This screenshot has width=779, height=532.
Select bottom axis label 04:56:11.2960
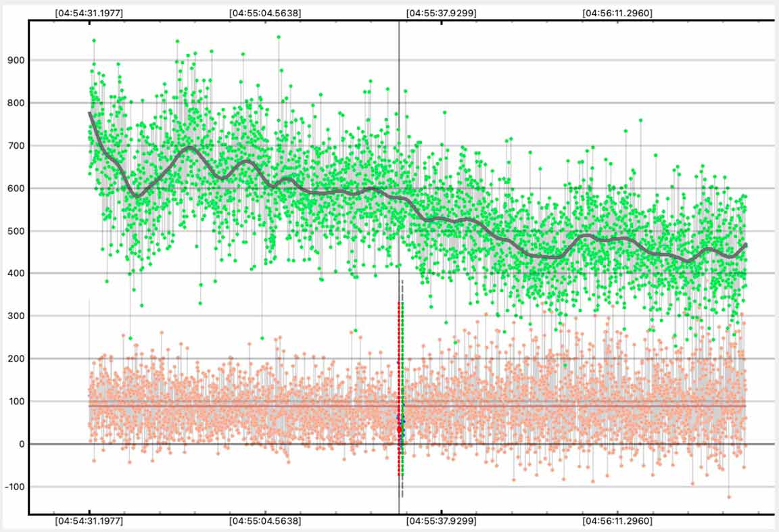tap(617, 521)
